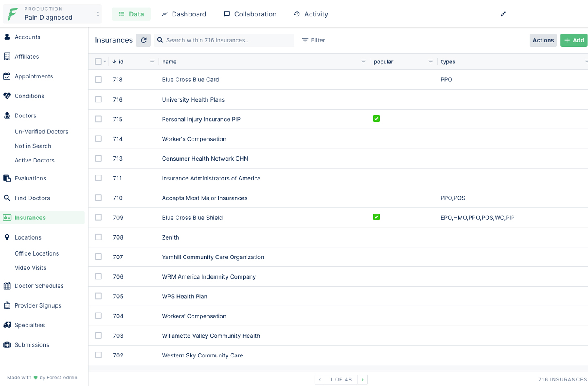
Task: Go to the next page arrow
Action: click(x=362, y=380)
